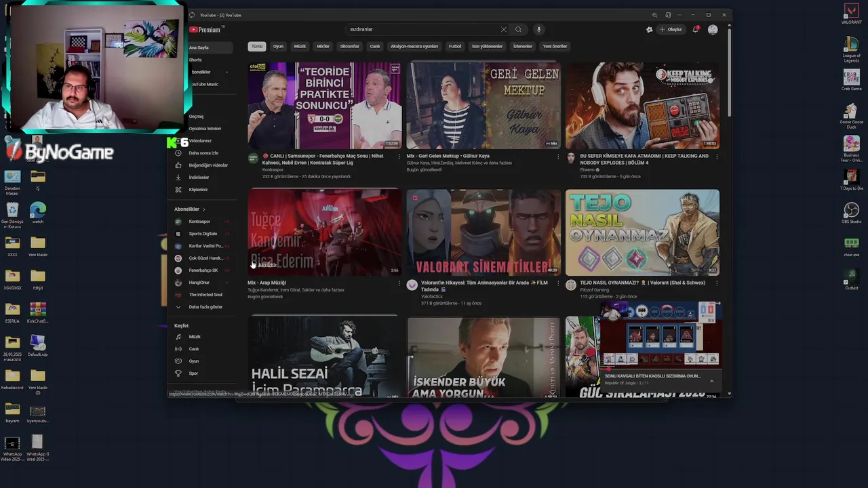Select the Oyun filter chip

point(278,47)
